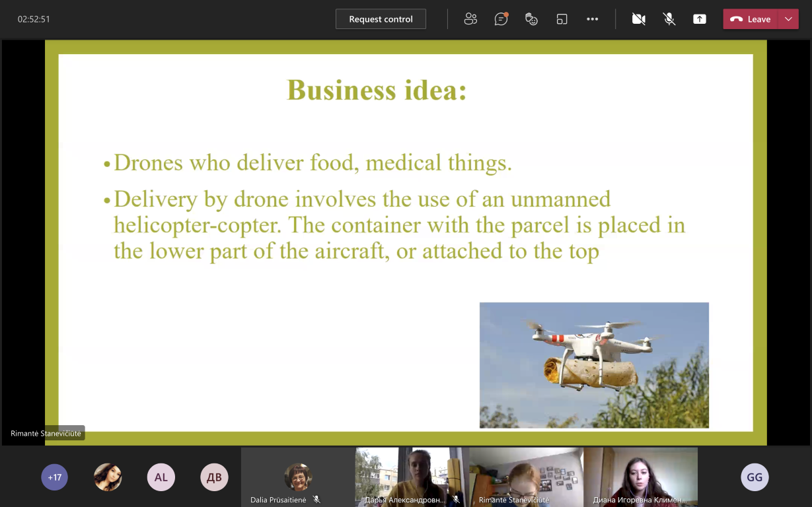Unmute the microphone
Screen dimensions: 812x507
tap(669, 19)
